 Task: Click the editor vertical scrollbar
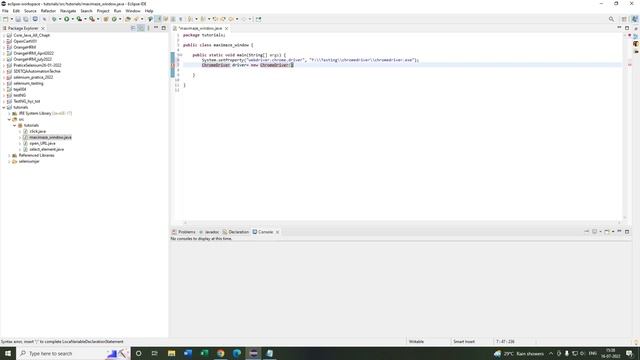click(x=624, y=127)
